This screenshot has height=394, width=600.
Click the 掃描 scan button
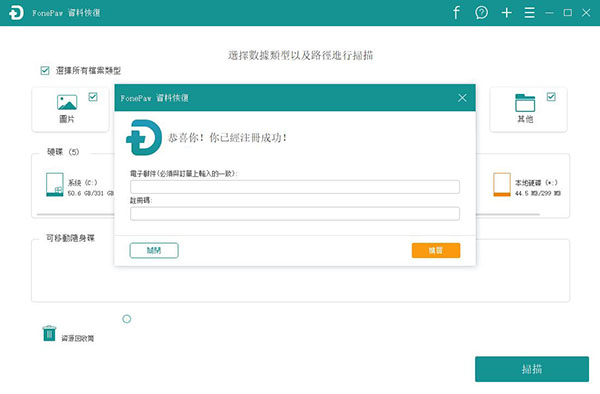pyautogui.click(x=532, y=369)
